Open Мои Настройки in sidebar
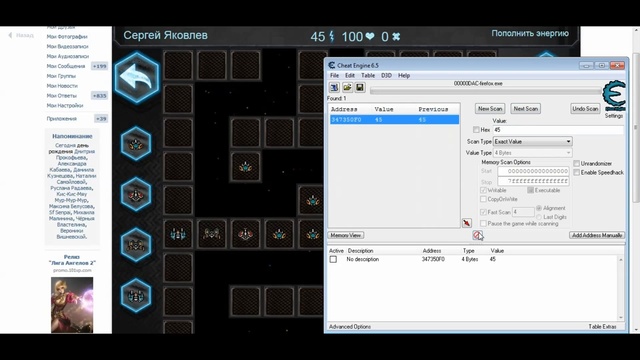Screen dimensions: 640x360 (x=65, y=105)
